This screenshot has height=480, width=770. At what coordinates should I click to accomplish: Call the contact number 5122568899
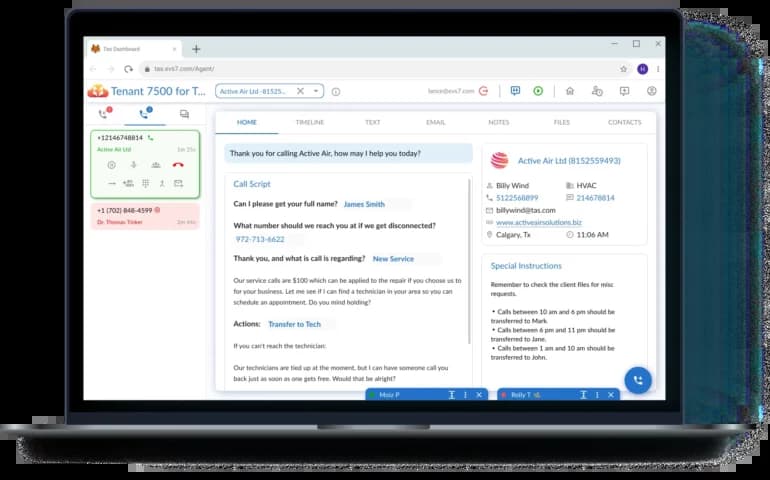pyautogui.click(x=517, y=198)
